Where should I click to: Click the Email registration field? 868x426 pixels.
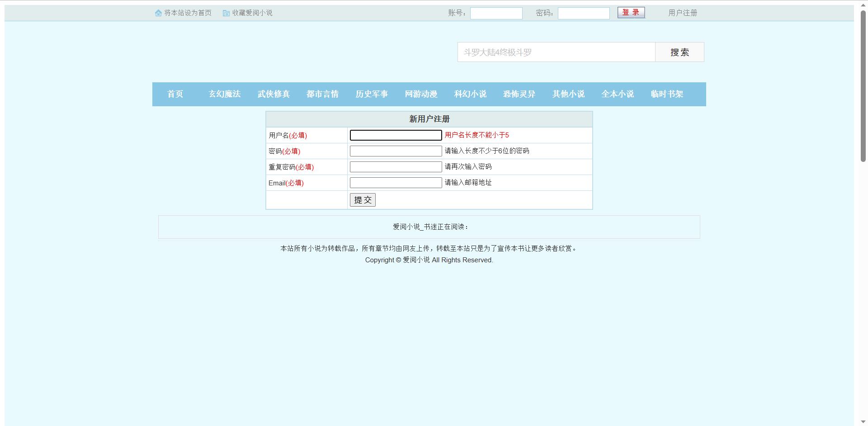coord(396,183)
